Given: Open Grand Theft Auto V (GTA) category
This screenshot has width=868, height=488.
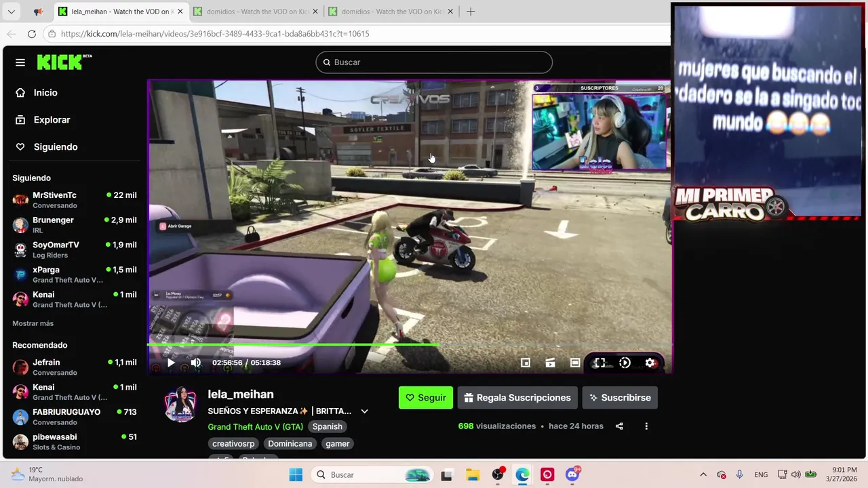Looking at the screenshot, I should pos(255,426).
